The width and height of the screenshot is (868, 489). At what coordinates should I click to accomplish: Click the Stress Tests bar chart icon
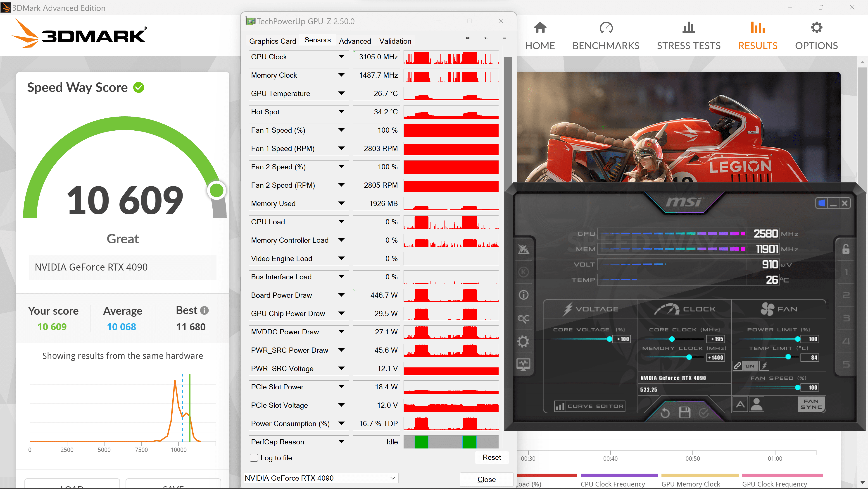tap(688, 28)
